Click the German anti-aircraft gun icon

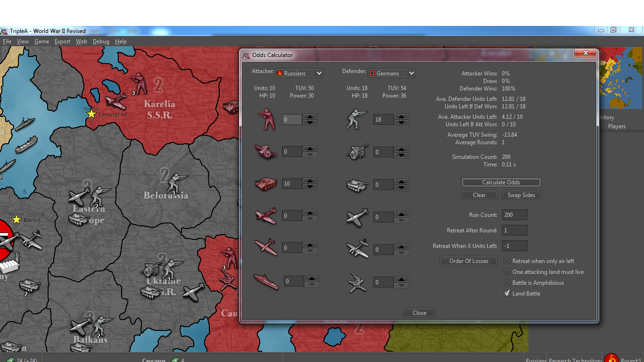tap(357, 282)
